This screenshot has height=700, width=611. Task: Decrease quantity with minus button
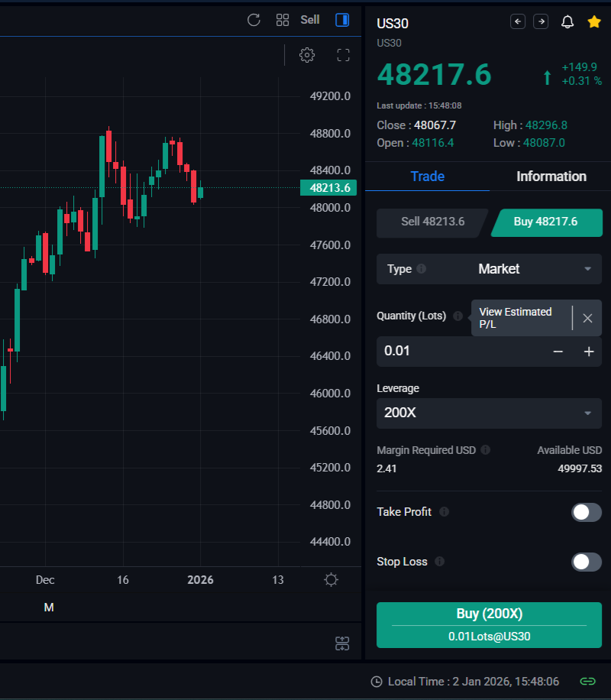558,352
